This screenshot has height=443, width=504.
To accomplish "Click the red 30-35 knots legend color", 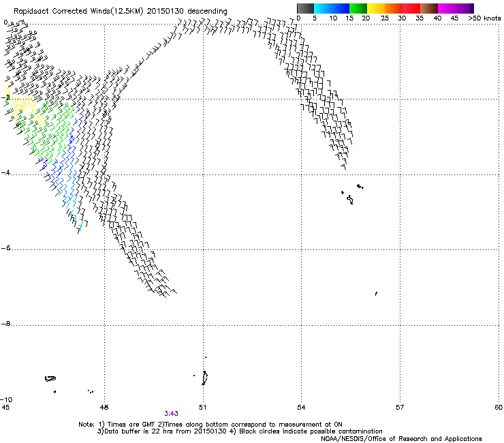I will tap(411, 8).
